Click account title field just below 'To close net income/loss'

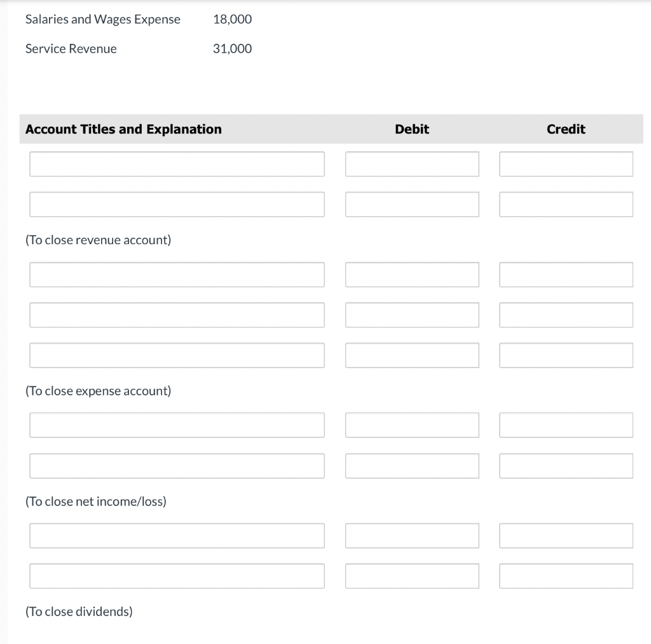pyautogui.click(x=177, y=536)
